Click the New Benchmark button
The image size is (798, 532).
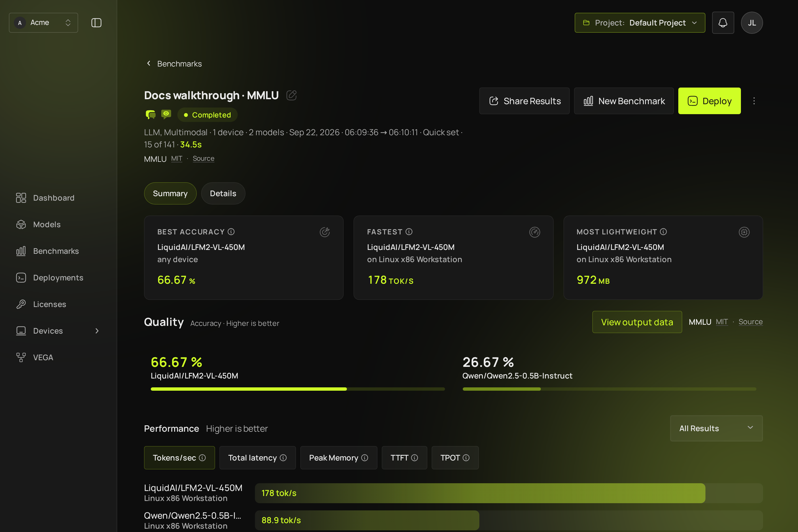(x=624, y=101)
